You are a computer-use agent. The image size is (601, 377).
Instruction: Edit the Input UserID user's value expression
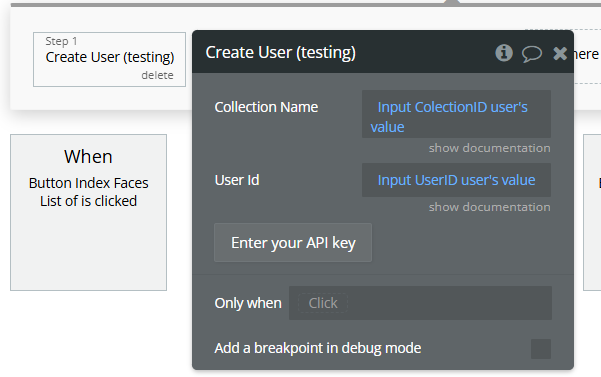[456, 180]
